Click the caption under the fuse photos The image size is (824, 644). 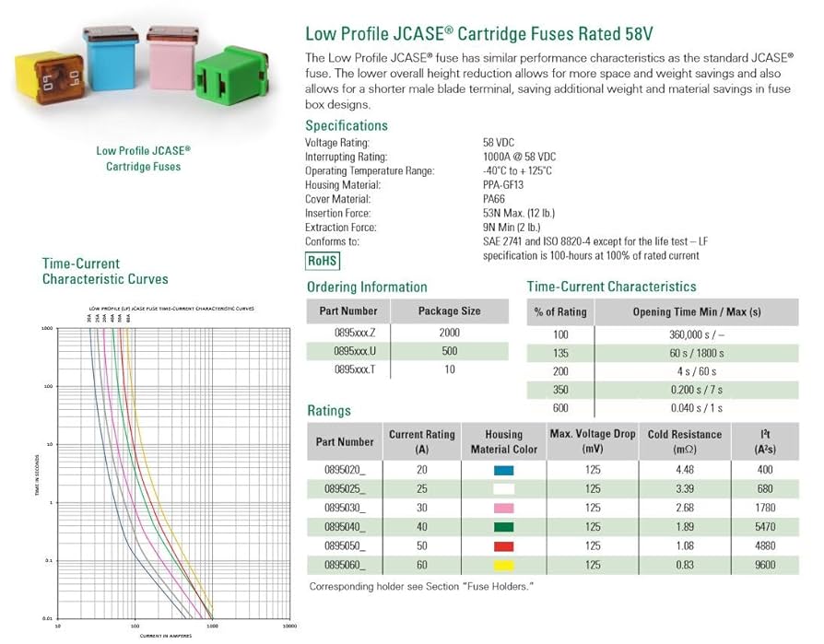pos(143,158)
